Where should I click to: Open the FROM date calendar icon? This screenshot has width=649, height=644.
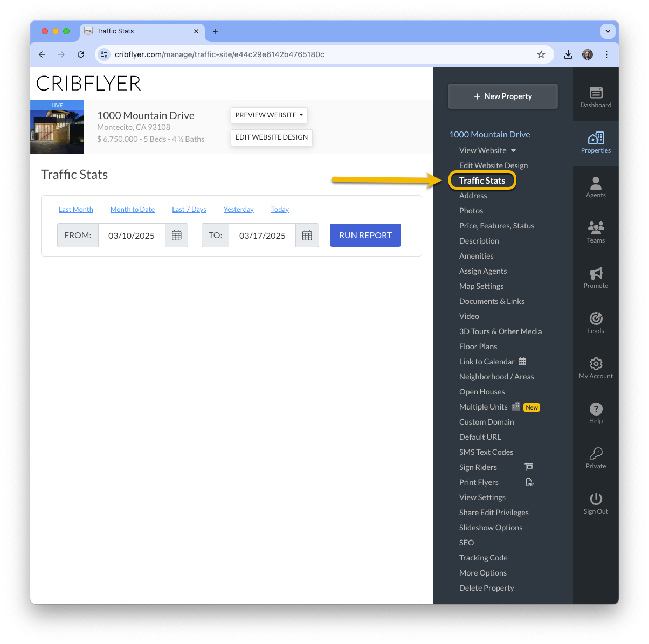(x=176, y=236)
